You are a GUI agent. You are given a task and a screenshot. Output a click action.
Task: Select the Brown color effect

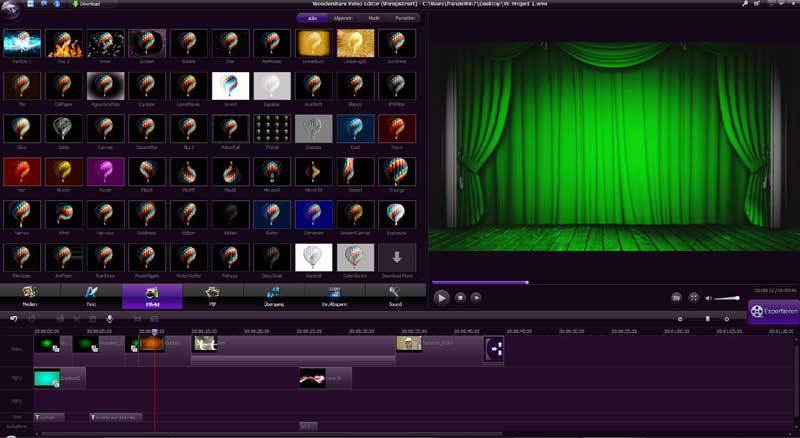(64, 172)
